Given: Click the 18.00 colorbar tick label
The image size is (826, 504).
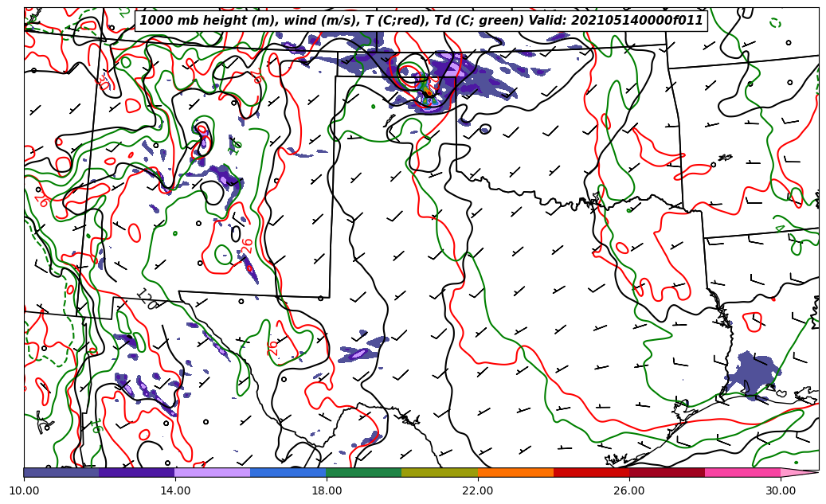Looking at the screenshot, I should [326, 490].
